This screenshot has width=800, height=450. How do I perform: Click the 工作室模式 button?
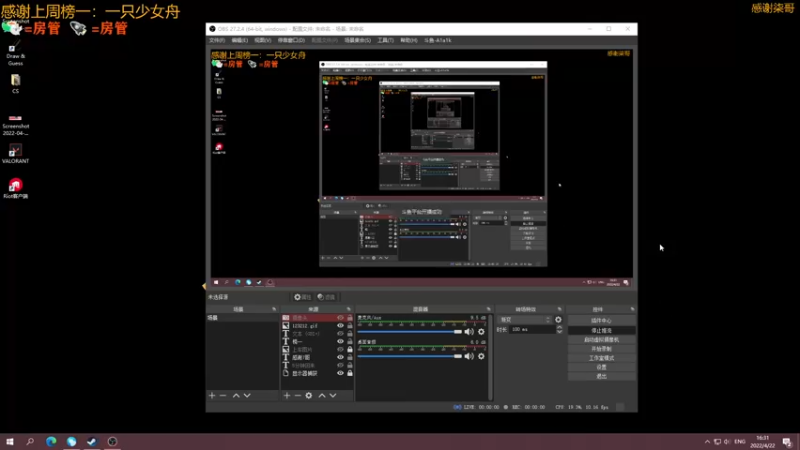coord(602,358)
